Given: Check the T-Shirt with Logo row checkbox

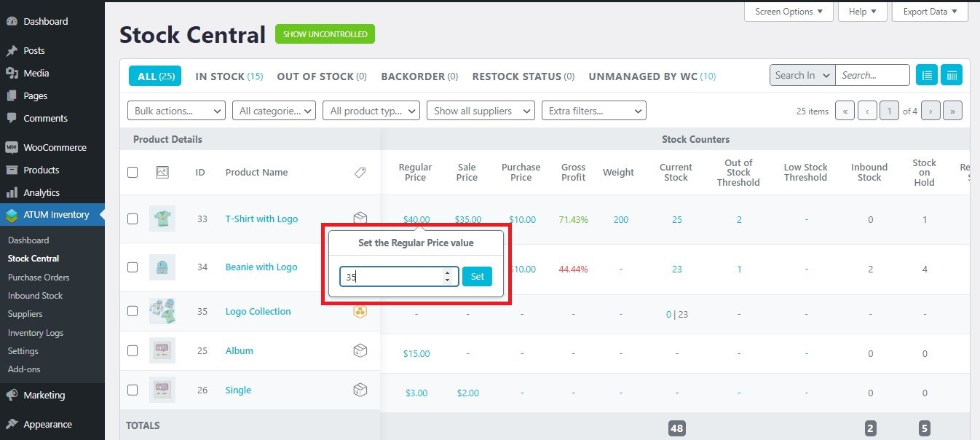Looking at the screenshot, I should tap(133, 219).
